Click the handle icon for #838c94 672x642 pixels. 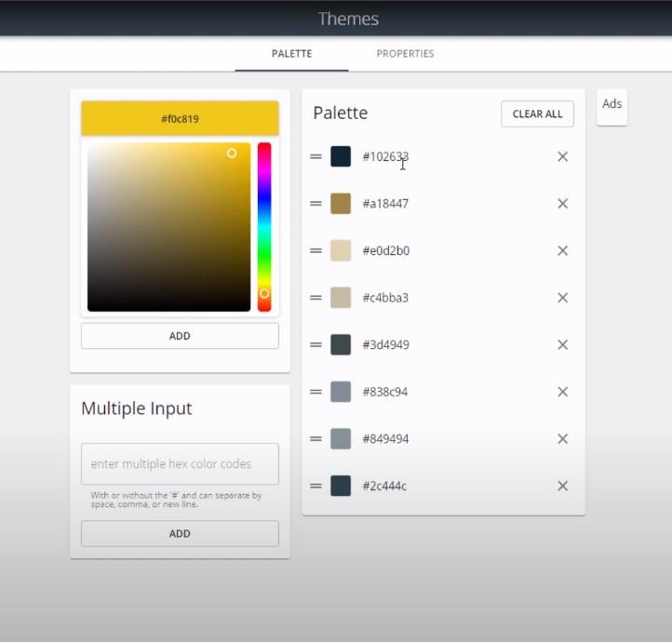(x=316, y=392)
